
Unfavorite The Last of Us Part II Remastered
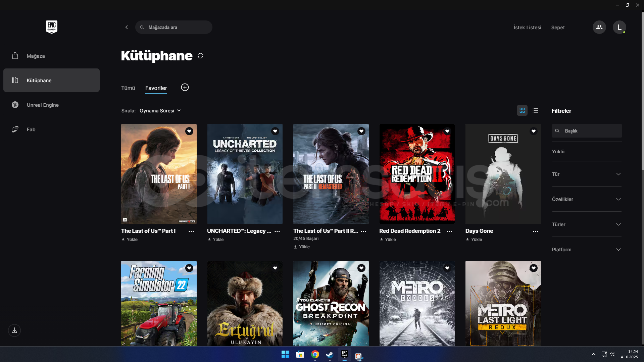click(x=361, y=131)
